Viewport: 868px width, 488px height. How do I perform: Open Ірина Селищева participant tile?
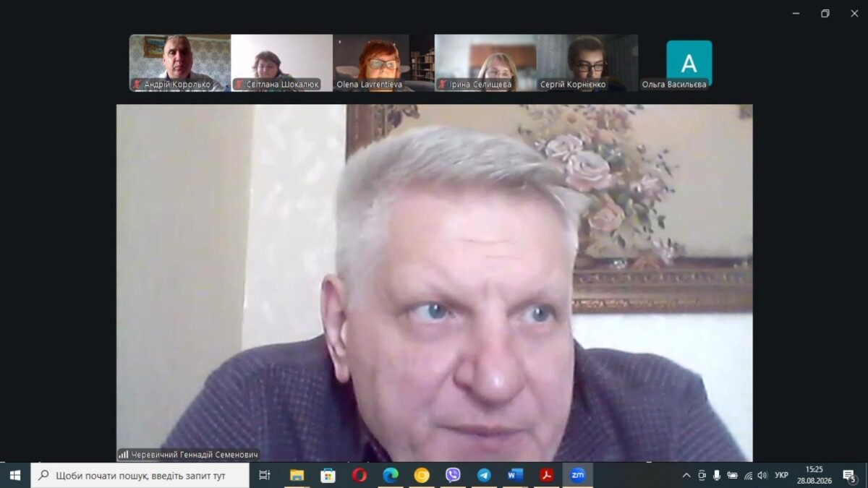[485, 63]
